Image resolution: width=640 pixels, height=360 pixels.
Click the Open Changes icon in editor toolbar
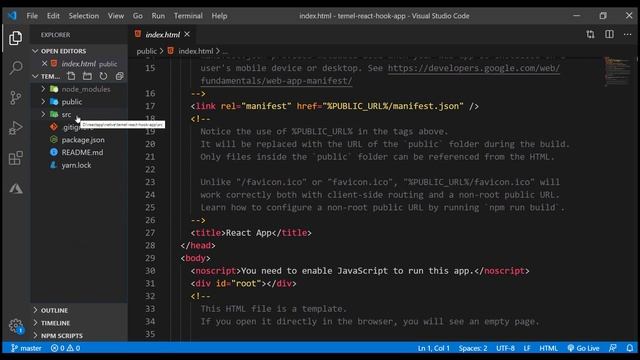[590, 34]
